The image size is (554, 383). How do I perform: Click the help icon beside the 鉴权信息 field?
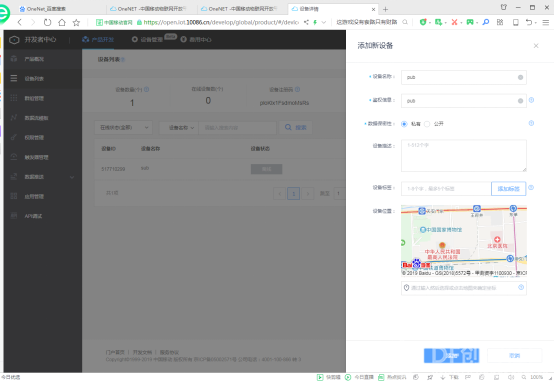point(531,100)
